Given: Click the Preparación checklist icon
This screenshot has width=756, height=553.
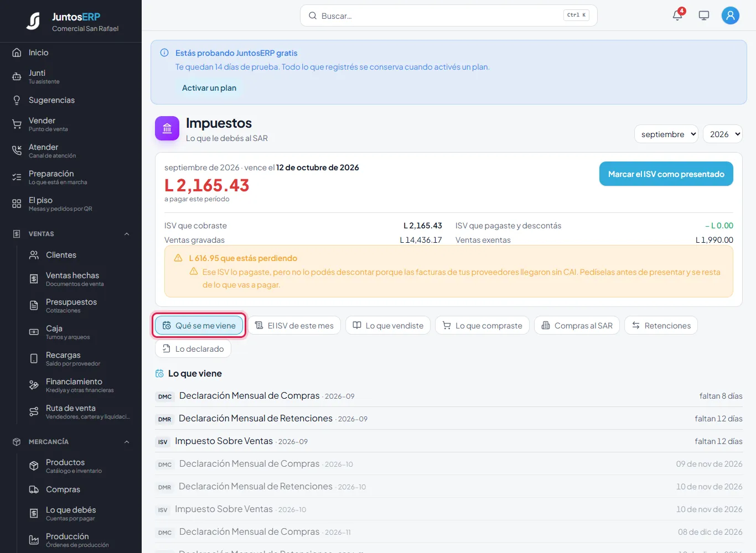Looking at the screenshot, I should click(x=17, y=178).
